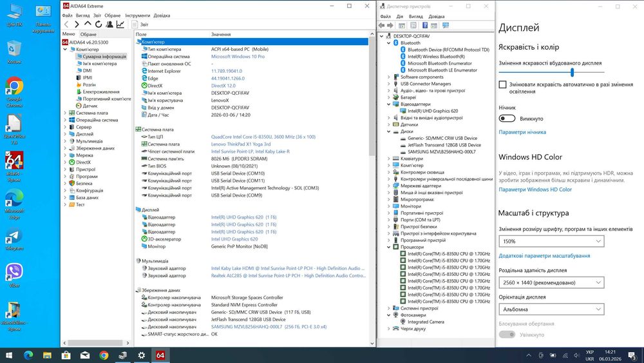Open Параметри Windows HD Color link

pos(535,190)
